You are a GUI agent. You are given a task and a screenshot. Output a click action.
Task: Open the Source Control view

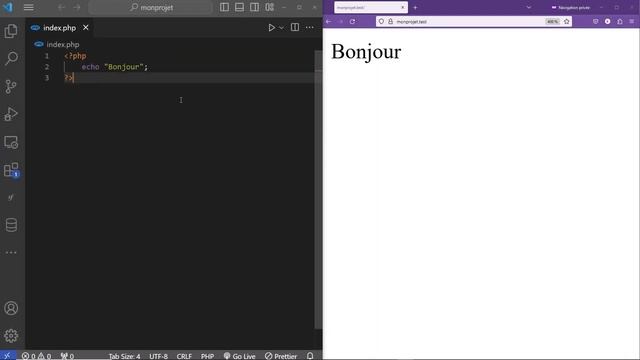[x=11, y=86]
